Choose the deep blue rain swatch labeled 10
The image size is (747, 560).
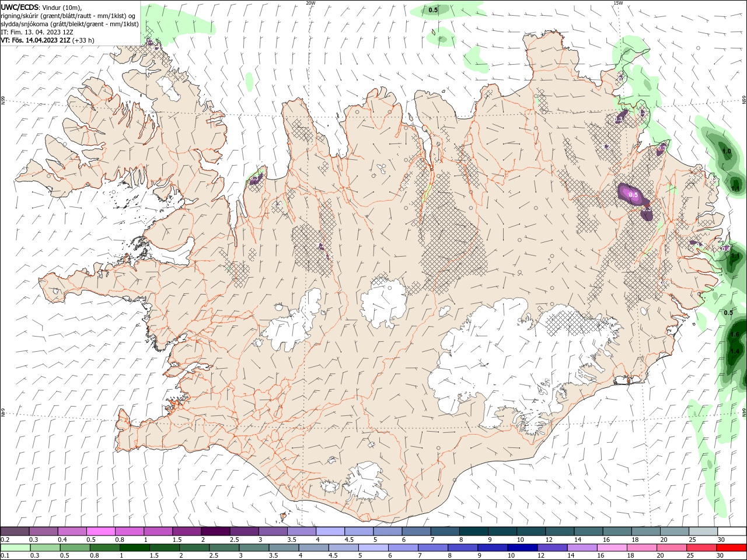pos(522,548)
